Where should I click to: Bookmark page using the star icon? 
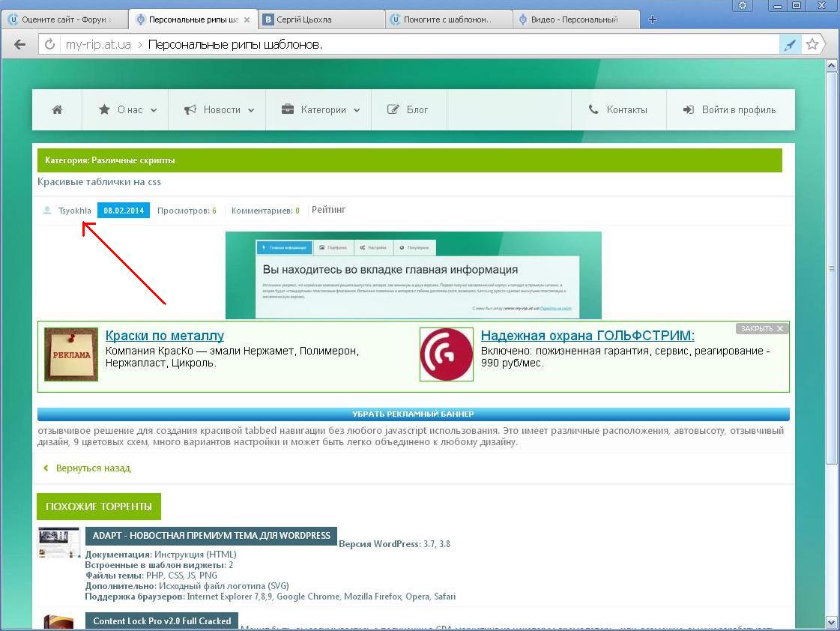click(812, 45)
